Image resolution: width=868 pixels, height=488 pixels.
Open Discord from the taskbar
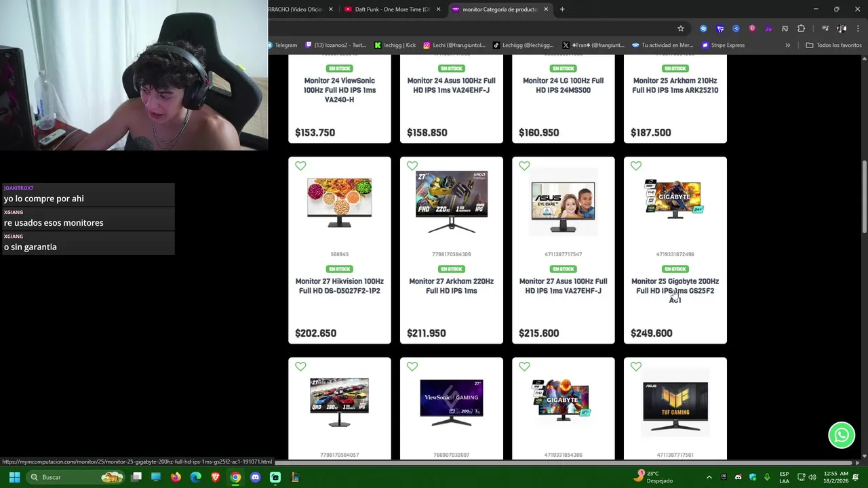pos(255,477)
